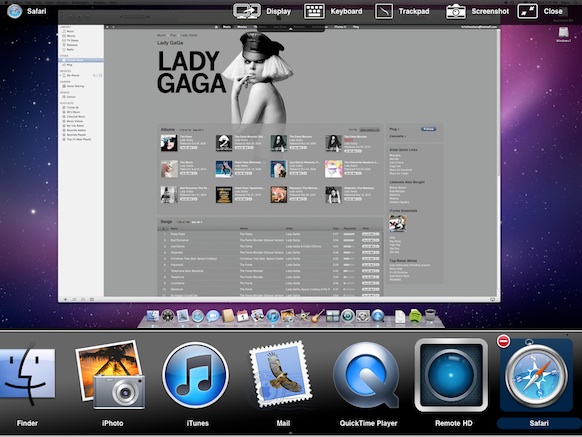The height and width of the screenshot is (437, 582).
Task: Show the Keyboard from the top bar
Action: [333, 11]
